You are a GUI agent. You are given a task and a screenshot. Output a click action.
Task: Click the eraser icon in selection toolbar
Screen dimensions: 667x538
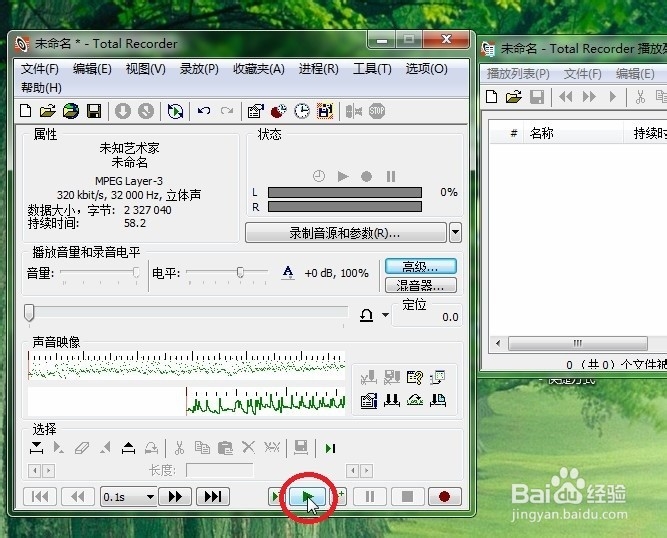pyautogui.click(x=82, y=448)
